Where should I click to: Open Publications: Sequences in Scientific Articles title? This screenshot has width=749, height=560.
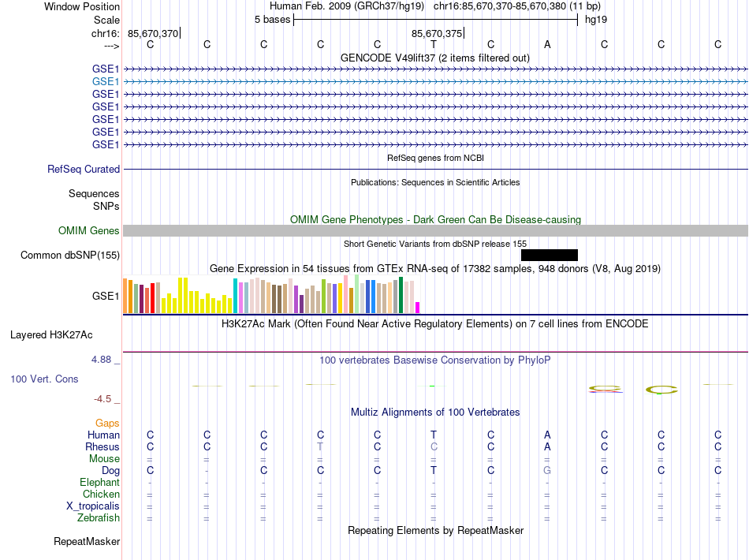pyautogui.click(x=435, y=182)
